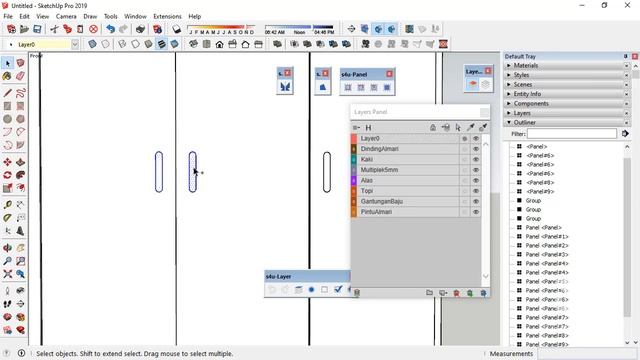Click the Undo arrow in toolbar

(x=111, y=29)
